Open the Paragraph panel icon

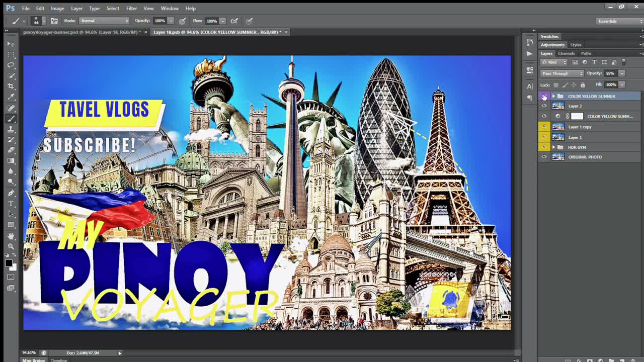[x=530, y=98]
